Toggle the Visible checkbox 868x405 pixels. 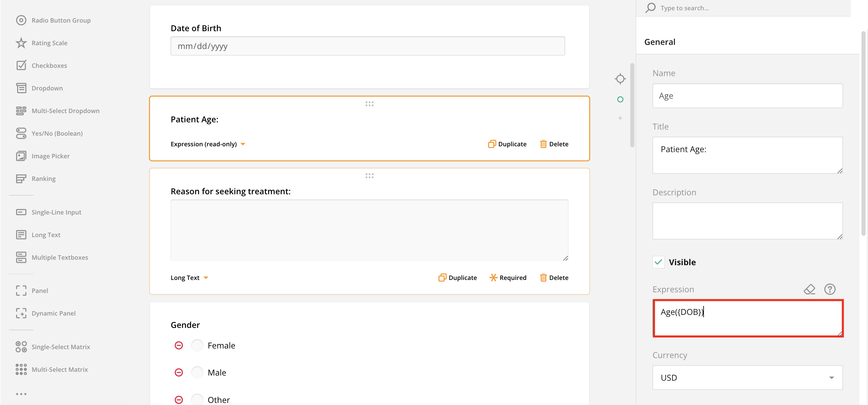tap(658, 262)
